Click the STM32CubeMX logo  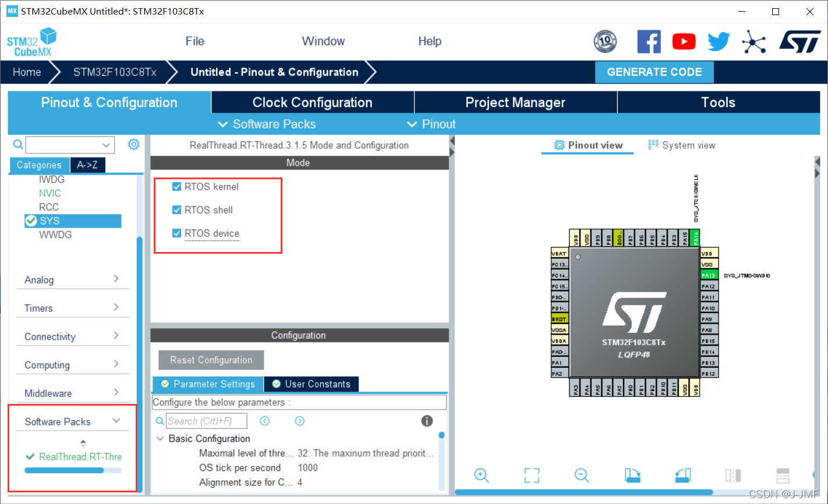point(31,42)
